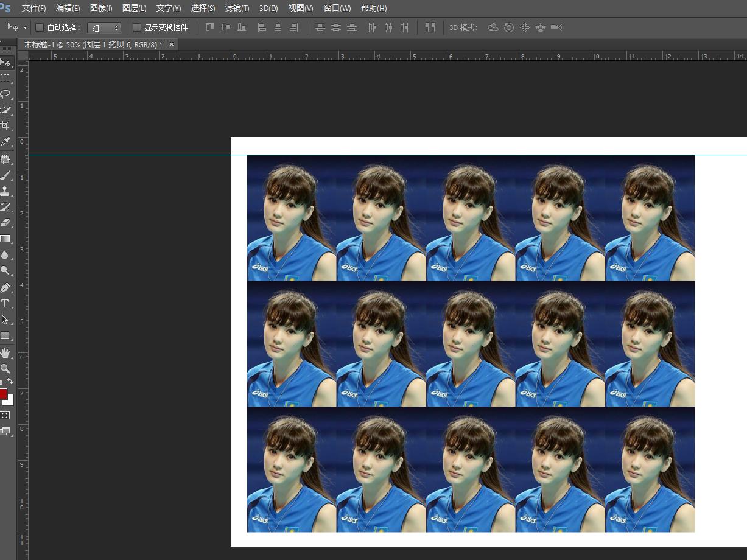The height and width of the screenshot is (560, 747).
Task: Click the Auto-Align Layers icon
Action: coord(430,27)
